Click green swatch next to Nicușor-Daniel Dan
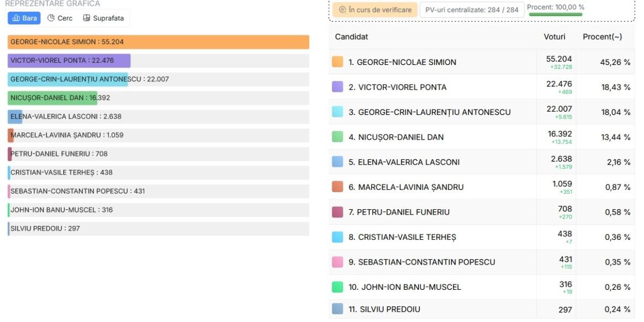644x322 pixels. point(338,137)
